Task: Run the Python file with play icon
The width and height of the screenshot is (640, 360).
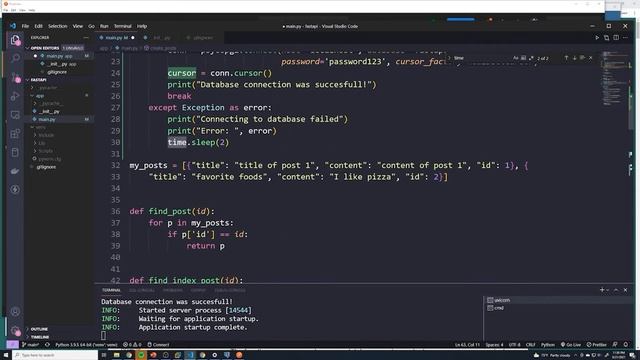Action: pyautogui.click(x=597, y=38)
